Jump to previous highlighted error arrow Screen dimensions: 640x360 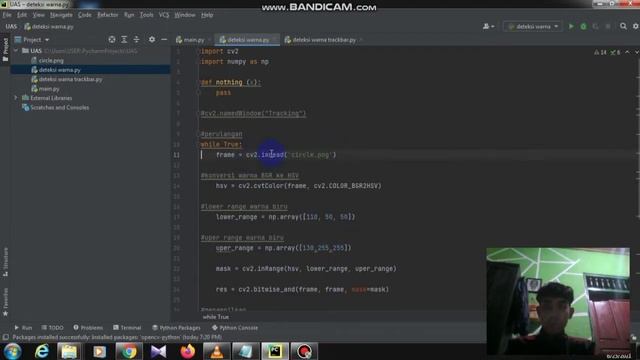pos(627,52)
